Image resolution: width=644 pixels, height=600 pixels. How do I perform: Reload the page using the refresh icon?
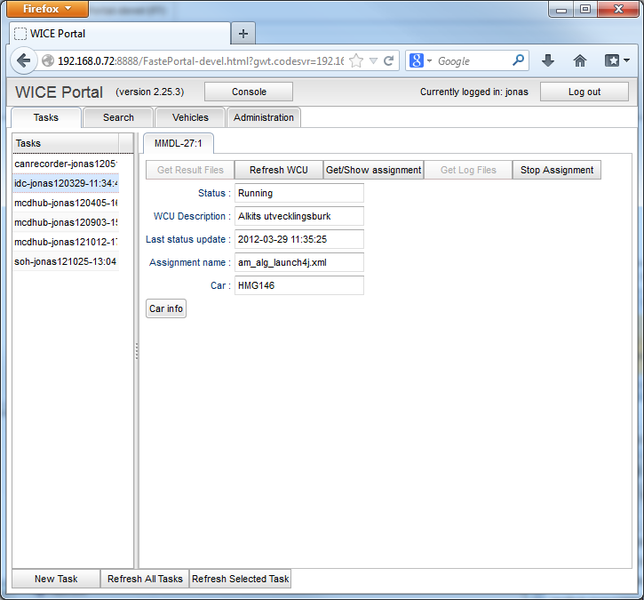tap(389, 61)
